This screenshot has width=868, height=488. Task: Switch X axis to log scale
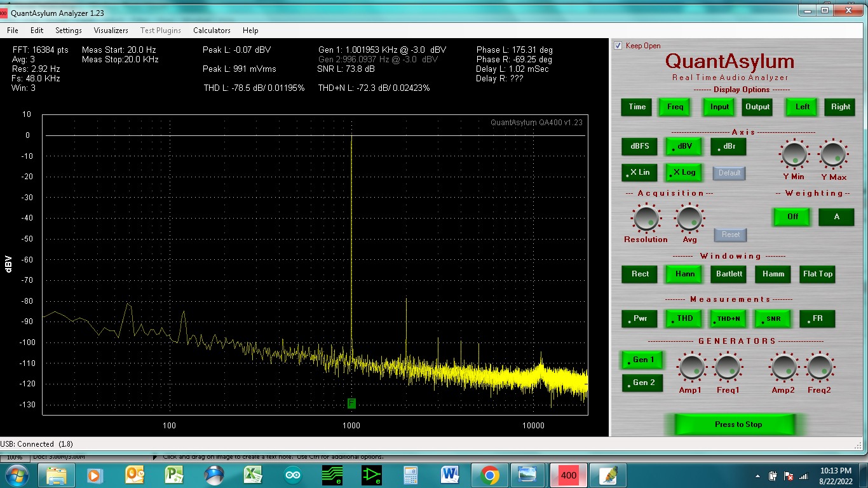[684, 172]
